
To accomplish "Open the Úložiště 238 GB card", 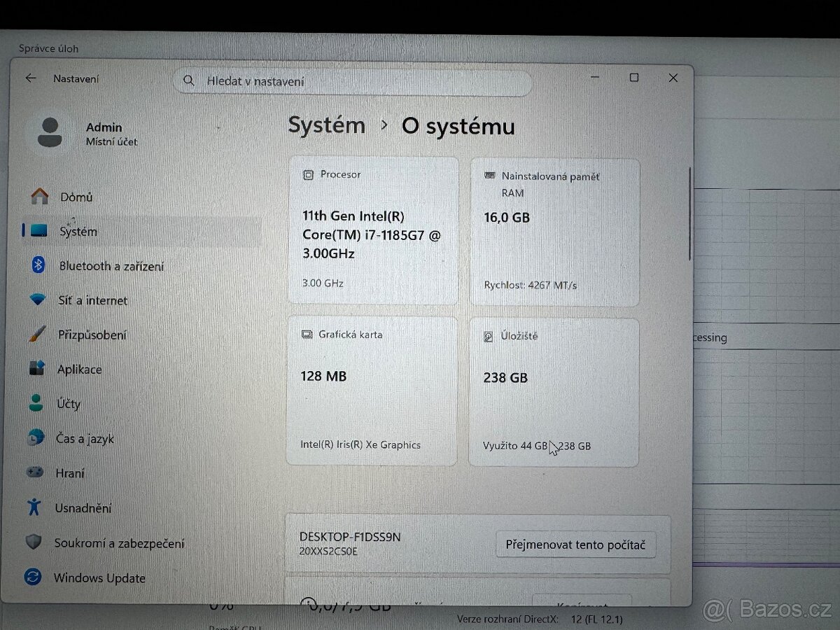I will pos(554,393).
